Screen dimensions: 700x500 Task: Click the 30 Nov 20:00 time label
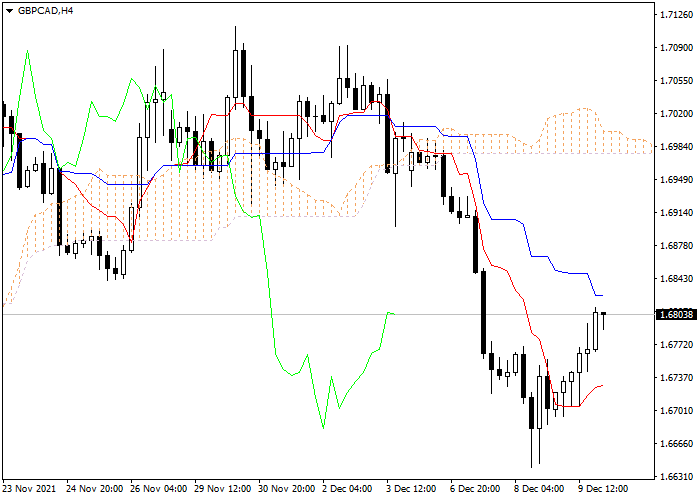(x=287, y=489)
